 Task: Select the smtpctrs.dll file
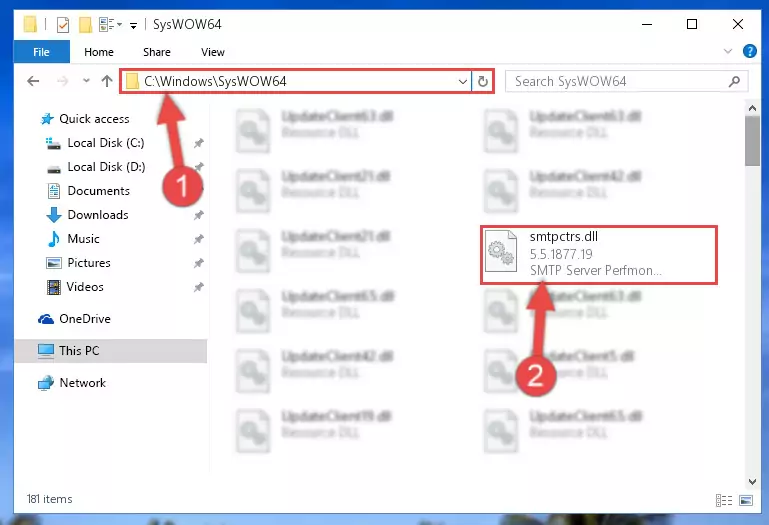click(x=599, y=255)
